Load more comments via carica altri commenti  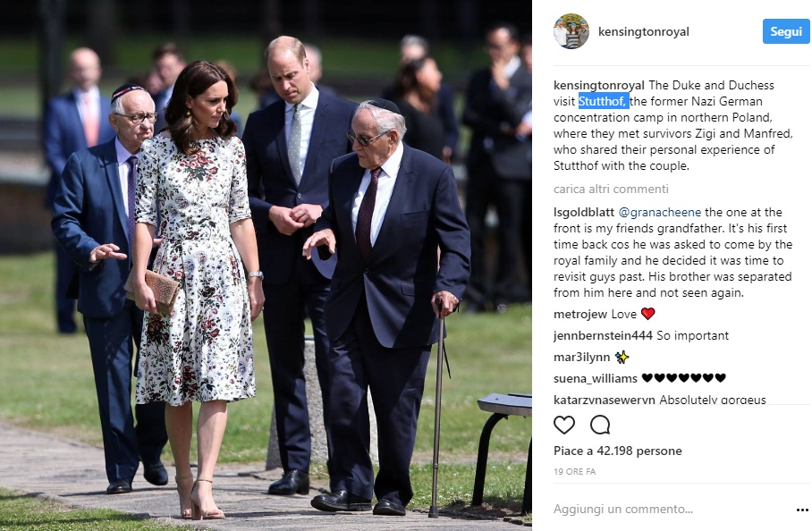(611, 189)
